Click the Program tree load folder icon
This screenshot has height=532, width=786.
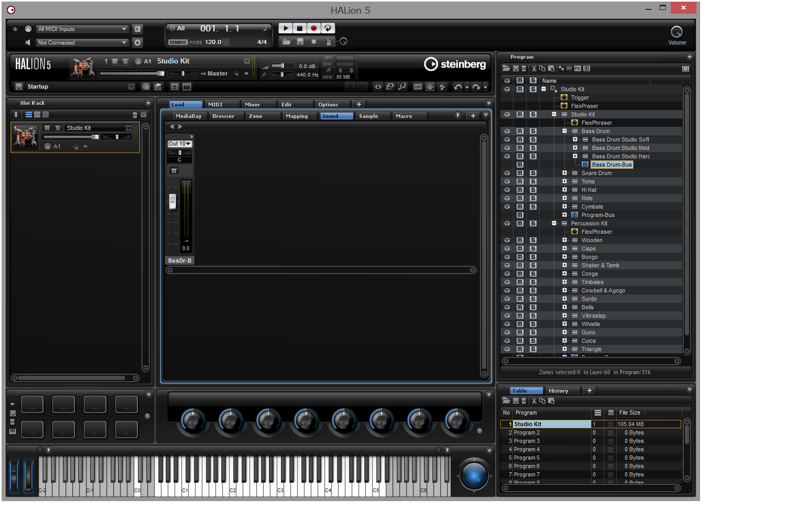[x=506, y=69]
